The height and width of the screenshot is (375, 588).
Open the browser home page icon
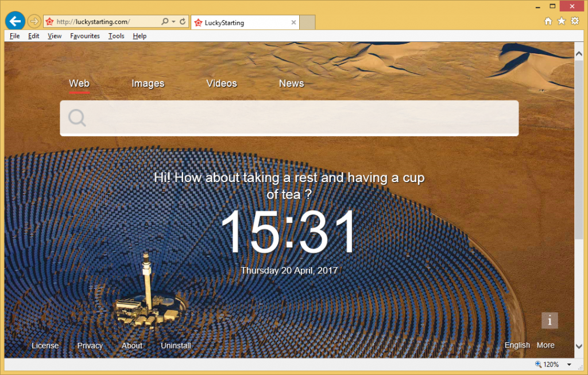[548, 21]
